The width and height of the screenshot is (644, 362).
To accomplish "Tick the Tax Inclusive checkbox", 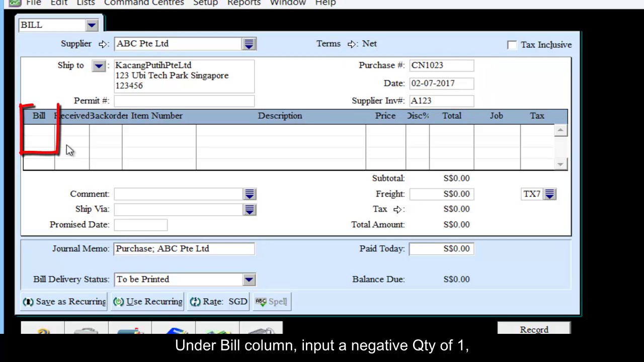I will (512, 45).
